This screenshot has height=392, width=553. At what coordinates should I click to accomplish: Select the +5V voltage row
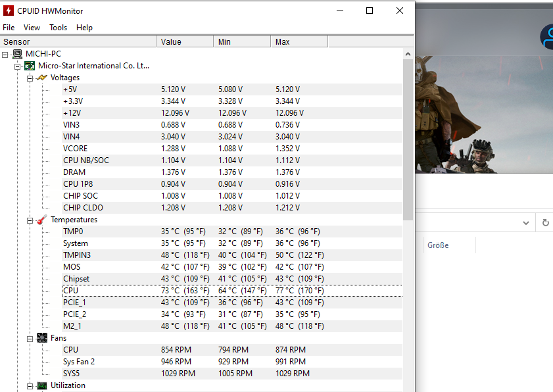click(232, 89)
